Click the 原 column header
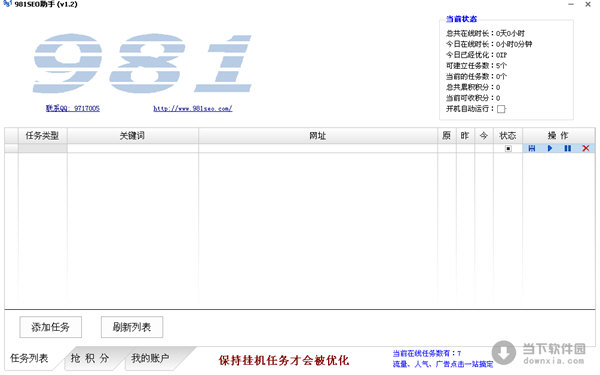Viewport: 600px width, 375px height. [x=447, y=135]
